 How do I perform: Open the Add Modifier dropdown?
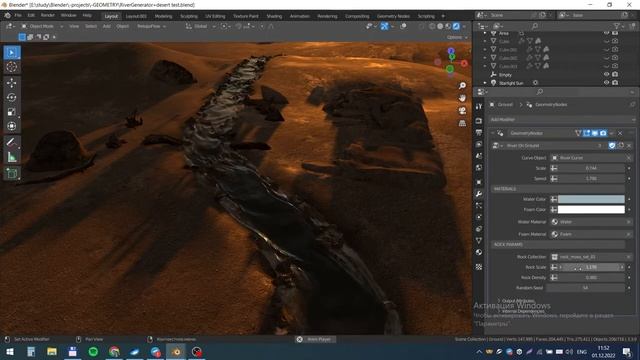click(x=562, y=120)
